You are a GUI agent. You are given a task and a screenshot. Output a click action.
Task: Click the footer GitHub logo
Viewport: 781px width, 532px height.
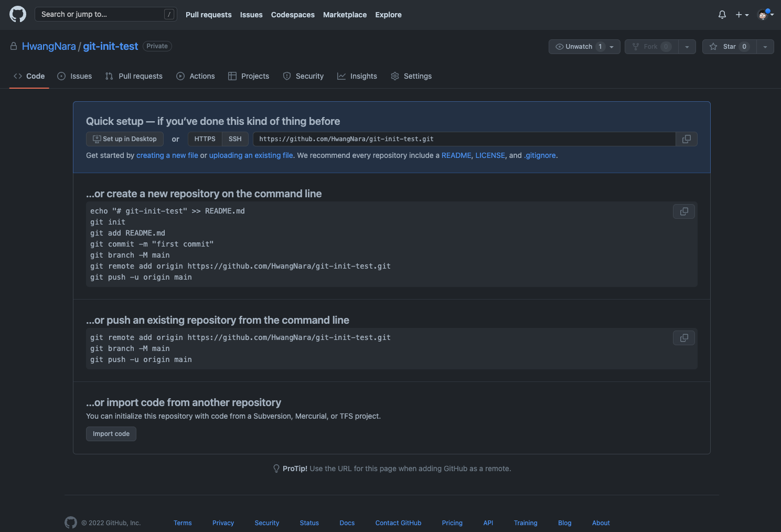71,523
